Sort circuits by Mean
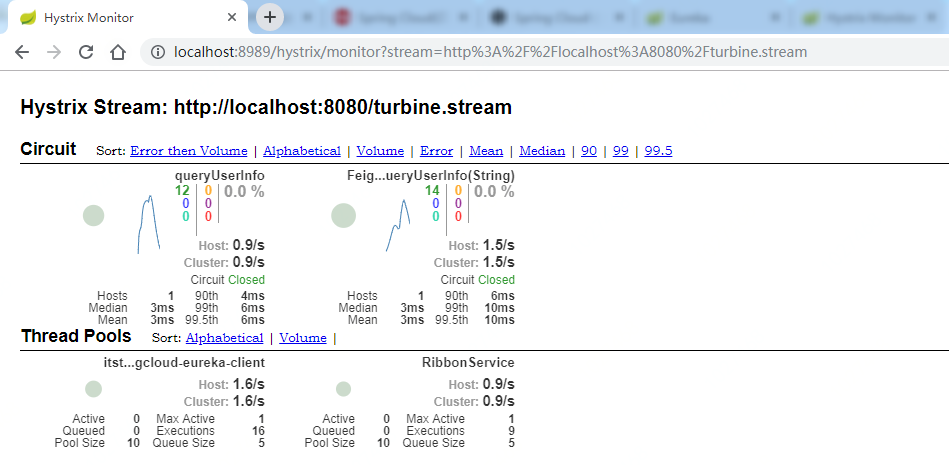Image resolution: width=949 pixels, height=465 pixels. (486, 151)
